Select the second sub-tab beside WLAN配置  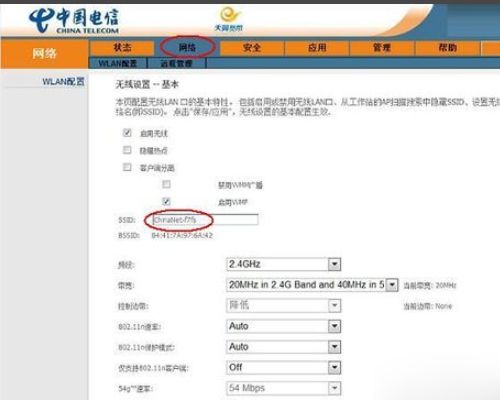177,63
